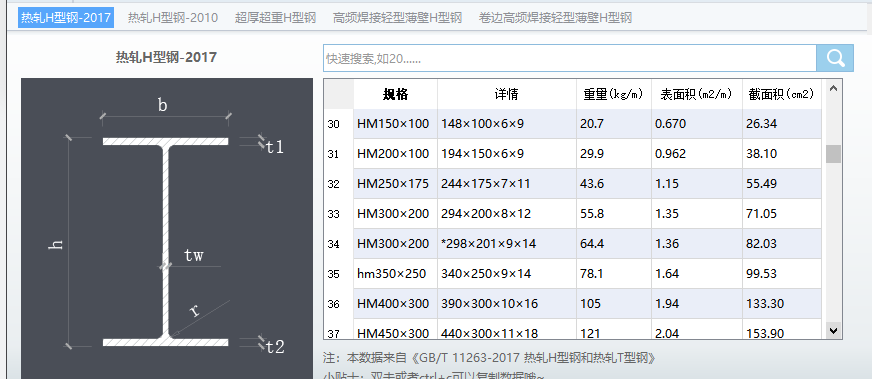
Task: Open the 热轧H型钢-2010 tab
Action: [173, 18]
